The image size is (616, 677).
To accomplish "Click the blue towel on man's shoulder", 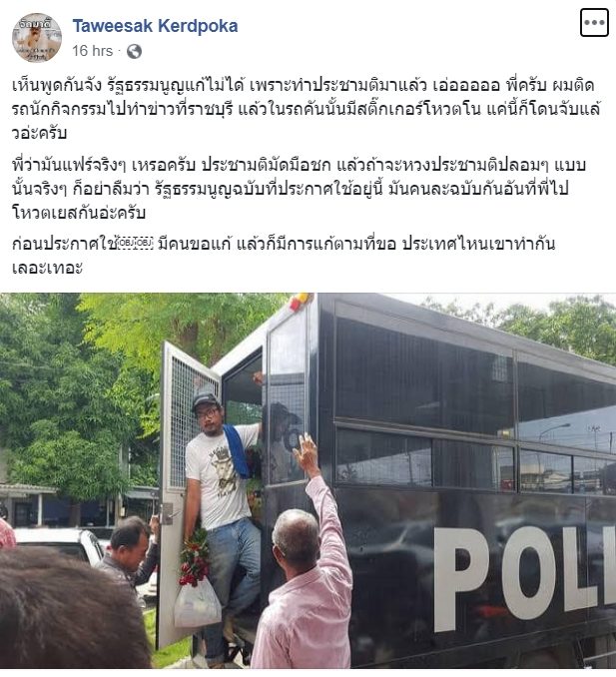I will coord(237,450).
